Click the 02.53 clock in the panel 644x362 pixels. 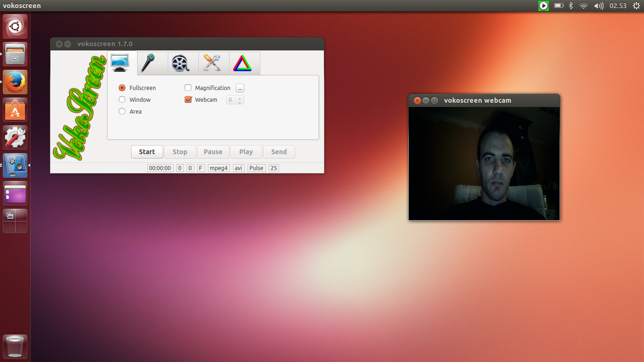[618, 6]
